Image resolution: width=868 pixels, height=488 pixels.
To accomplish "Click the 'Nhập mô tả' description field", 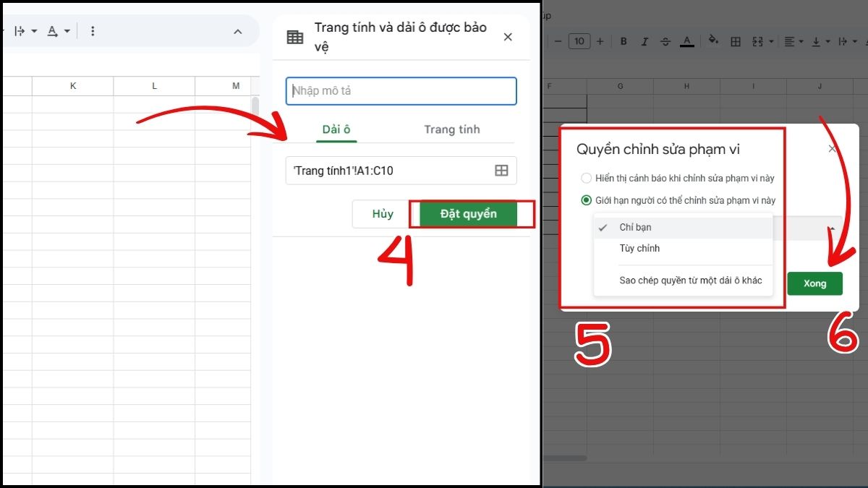I will (401, 91).
